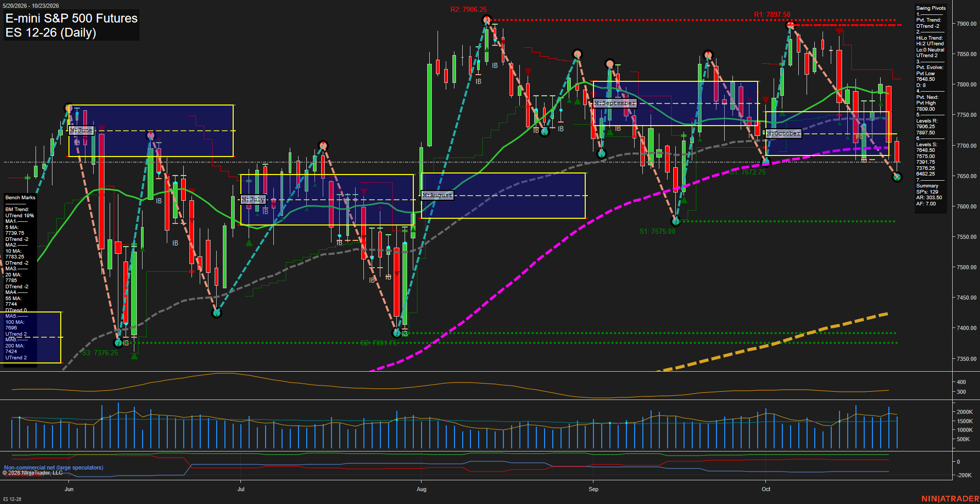Screen dimensions: 980x504
Task: Click the M:August monthly range label
Action: pos(437,195)
